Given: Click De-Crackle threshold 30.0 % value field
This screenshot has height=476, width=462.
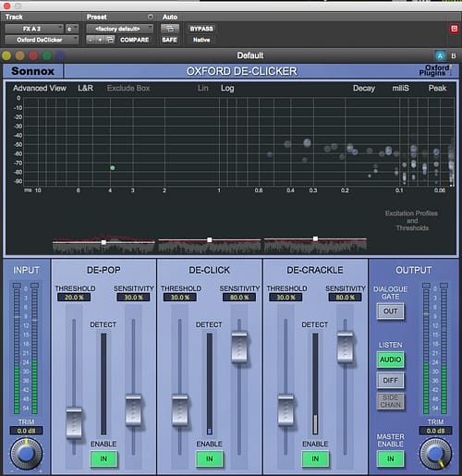Looking at the screenshot, I should [x=286, y=298].
